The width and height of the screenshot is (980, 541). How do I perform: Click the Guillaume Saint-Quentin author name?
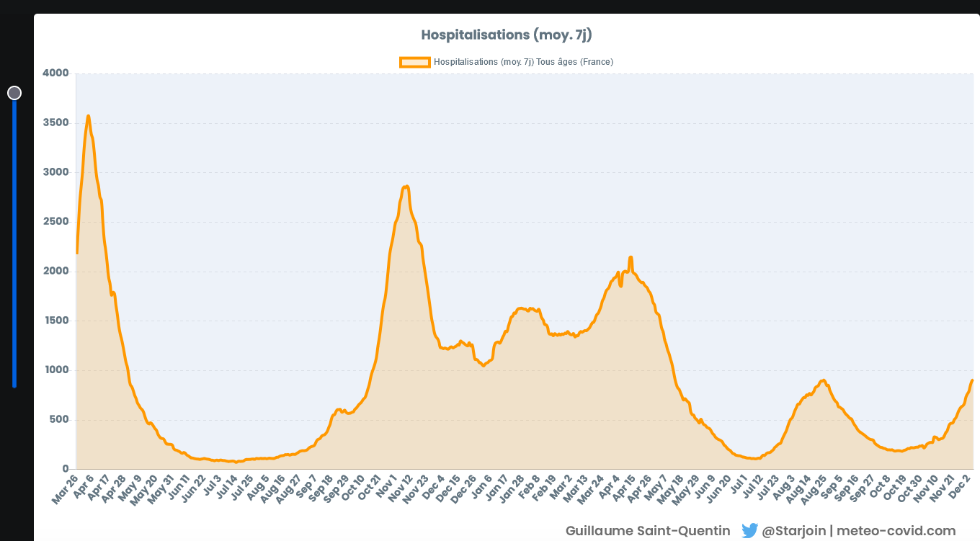[x=647, y=531]
